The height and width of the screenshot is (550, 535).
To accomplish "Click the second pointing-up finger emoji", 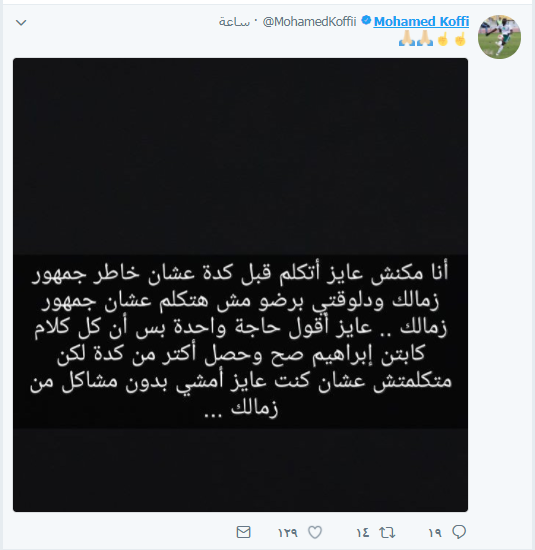I will 443,39.
